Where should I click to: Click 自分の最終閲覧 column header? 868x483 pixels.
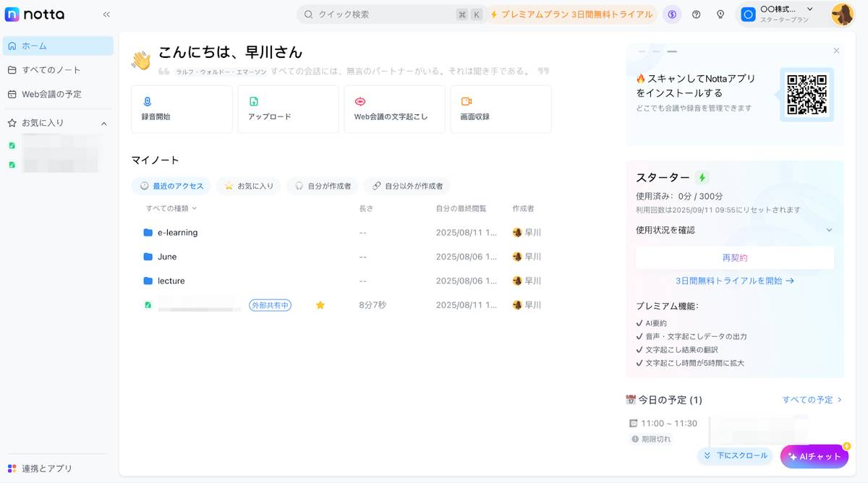pos(461,208)
